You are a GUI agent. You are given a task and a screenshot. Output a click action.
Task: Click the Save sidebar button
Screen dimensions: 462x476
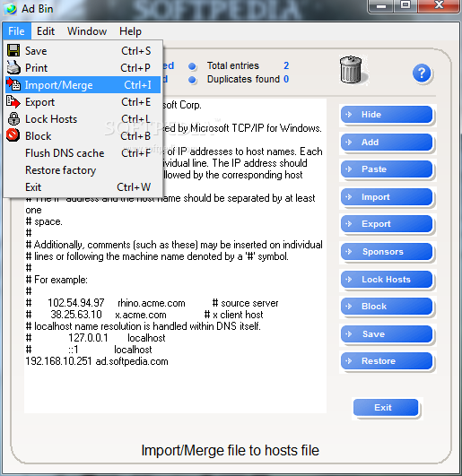coord(387,334)
